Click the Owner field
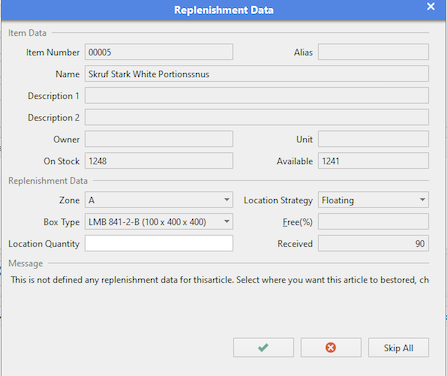The image size is (447, 376). (159, 139)
